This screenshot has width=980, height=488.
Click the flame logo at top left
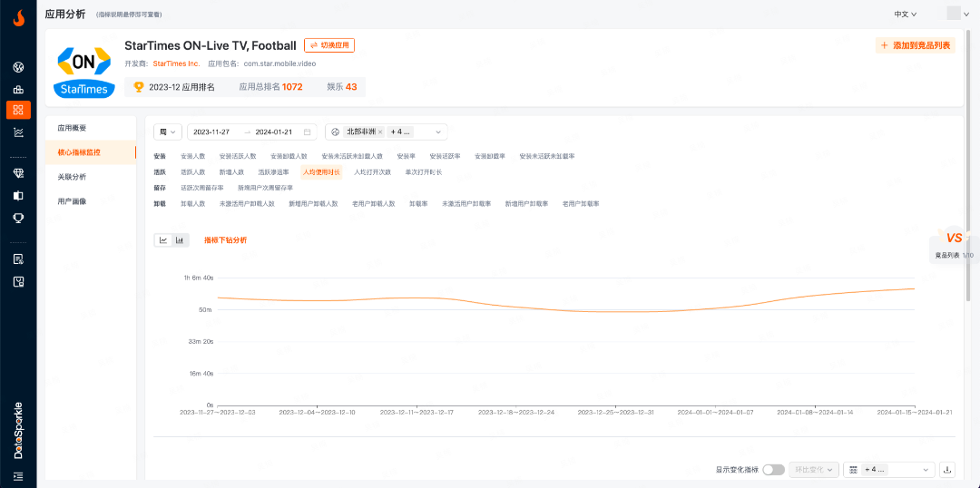click(18, 15)
